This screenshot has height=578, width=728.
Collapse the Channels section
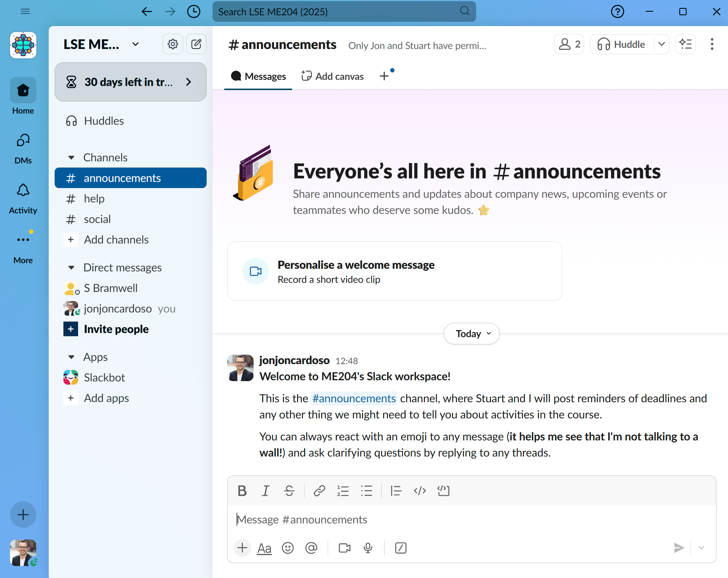pyautogui.click(x=72, y=158)
